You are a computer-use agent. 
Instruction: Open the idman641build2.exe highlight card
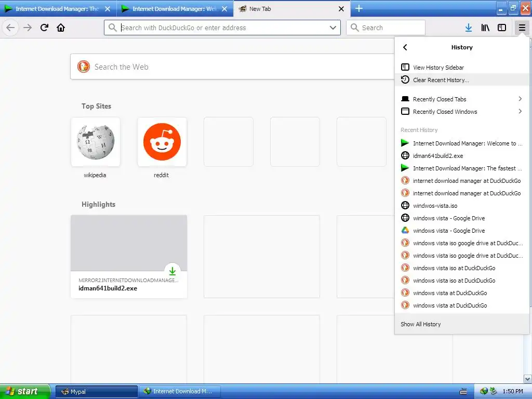(x=129, y=257)
